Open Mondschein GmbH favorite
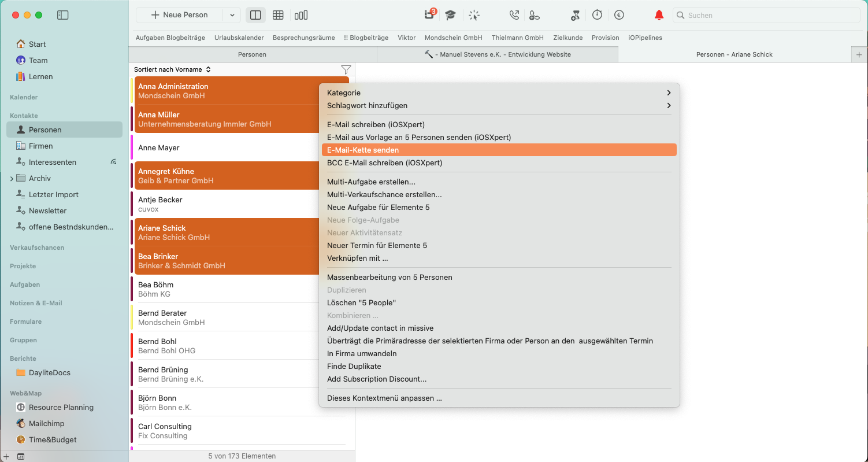The width and height of the screenshot is (868, 462). click(x=454, y=38)
